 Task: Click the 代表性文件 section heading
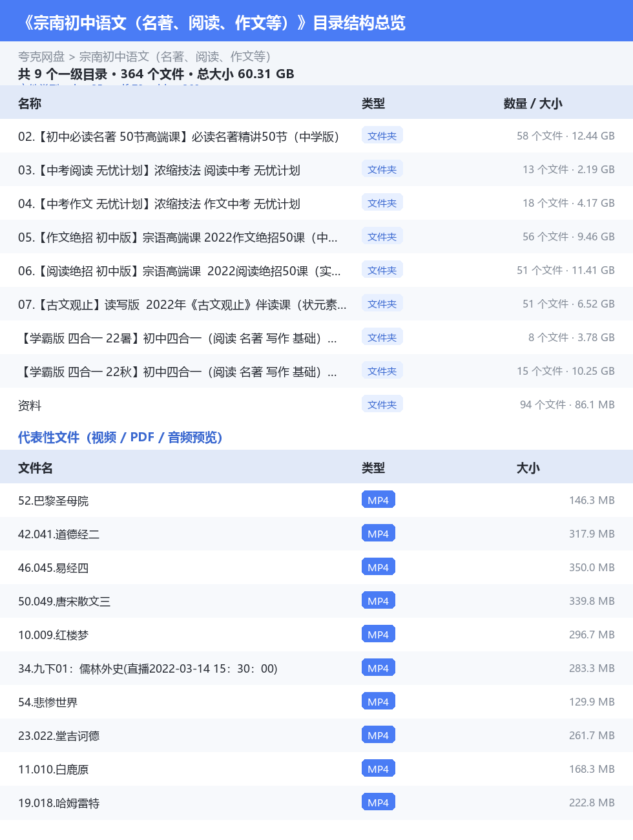121,437
